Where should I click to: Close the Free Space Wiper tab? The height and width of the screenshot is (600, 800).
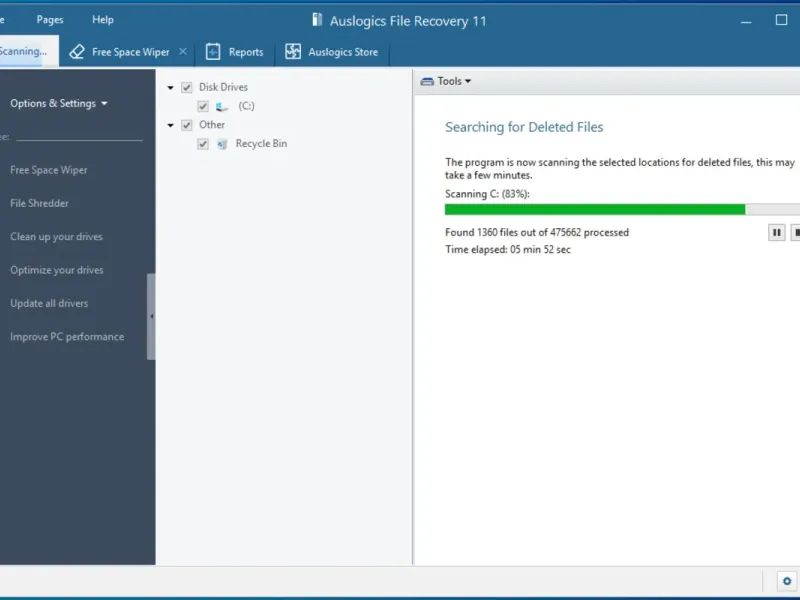[182, 52]
